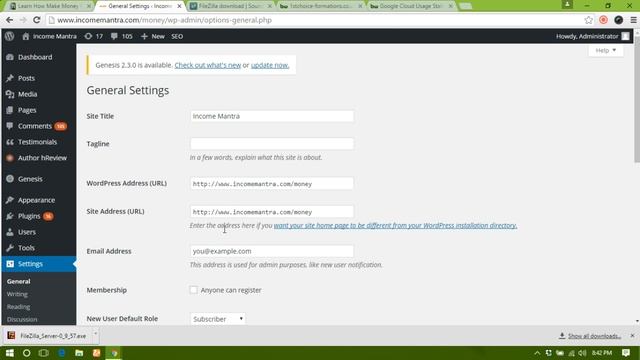Image resolution: width=640 pixels, height=360 pixels.
Task: Open Howdy, Administrator account menu
Action: click(x=592, y=36)
